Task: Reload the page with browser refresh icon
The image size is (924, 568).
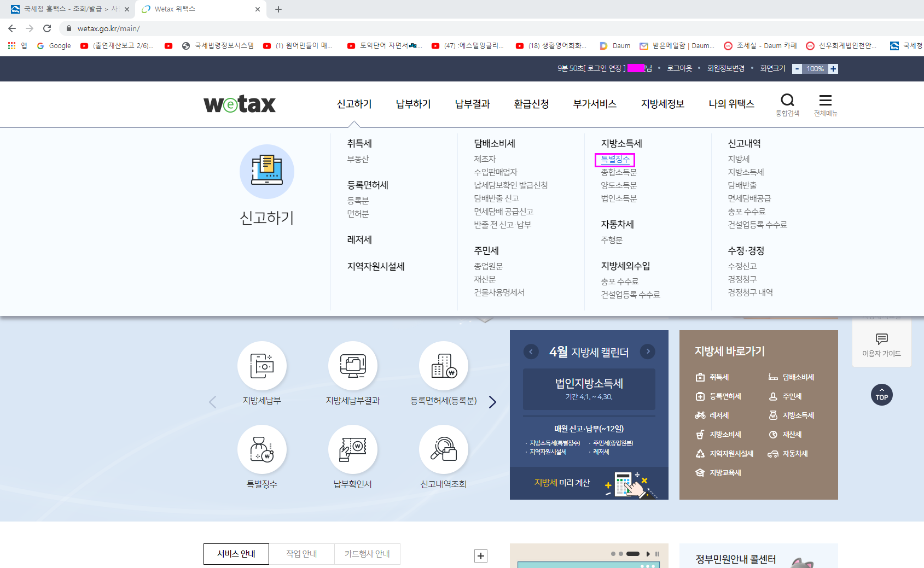Action: (x=47, y=28)
